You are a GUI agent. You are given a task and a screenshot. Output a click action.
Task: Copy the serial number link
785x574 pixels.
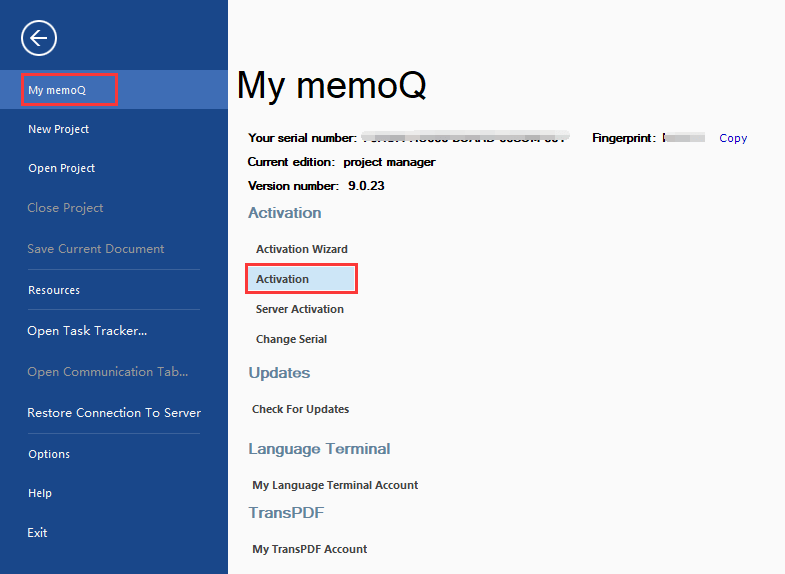point(733,138)
